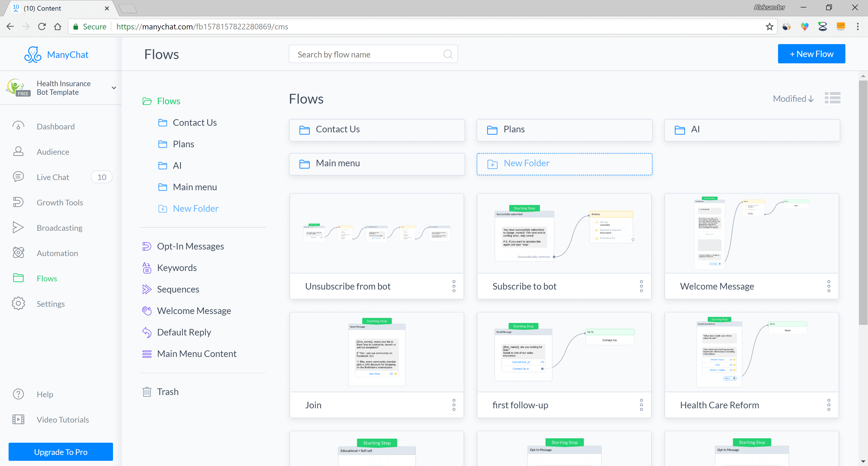Click the page vertical scrollbar
Screen dimensions: 868x466
pos(863,202)
